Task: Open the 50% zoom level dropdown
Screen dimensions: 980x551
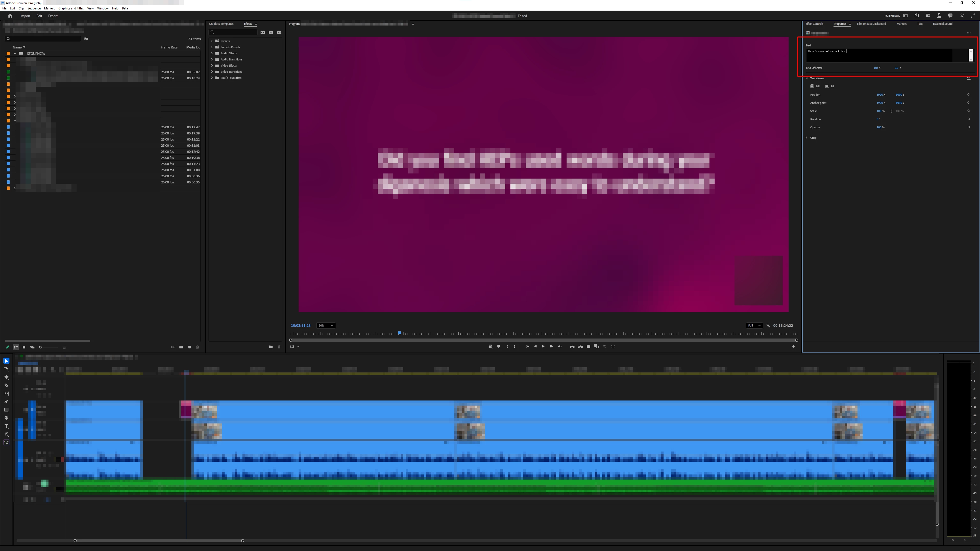Action: pos(326,325)
